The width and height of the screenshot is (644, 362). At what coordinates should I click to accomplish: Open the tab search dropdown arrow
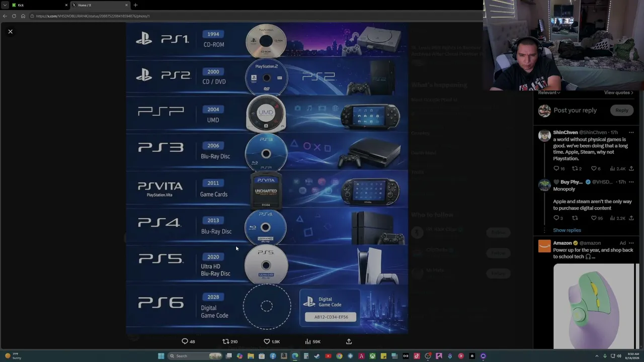click(5, 5)
